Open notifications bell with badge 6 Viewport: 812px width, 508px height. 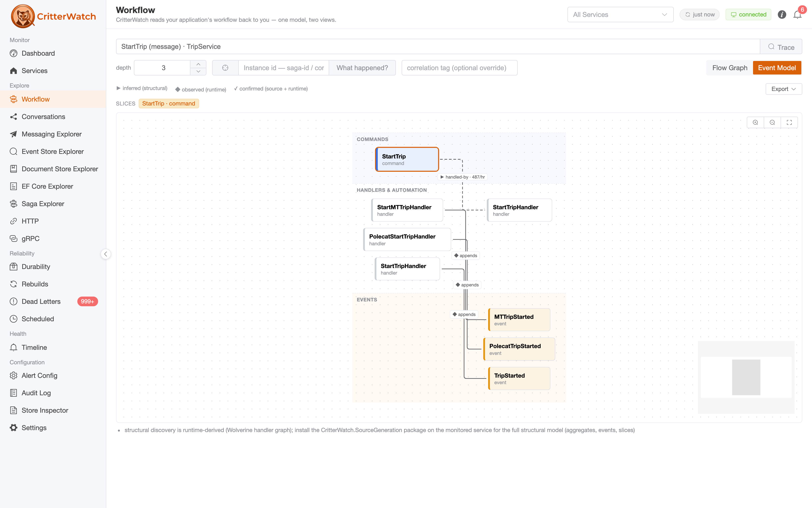click(798, 14)
